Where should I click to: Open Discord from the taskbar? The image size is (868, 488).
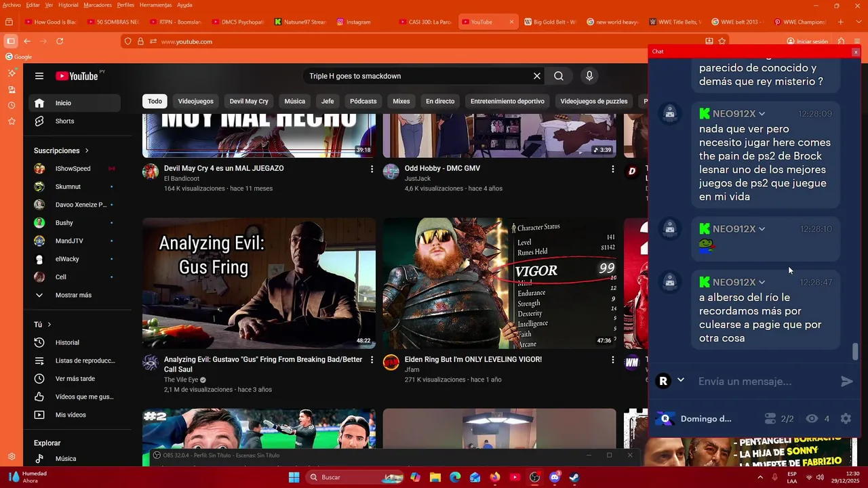point(555,477)
